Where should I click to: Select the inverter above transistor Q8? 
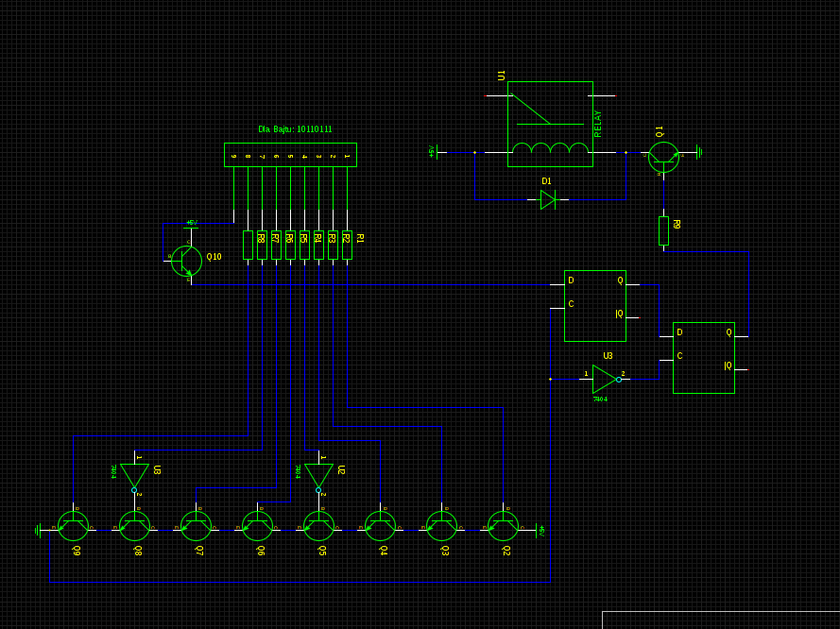pos(134,475)
